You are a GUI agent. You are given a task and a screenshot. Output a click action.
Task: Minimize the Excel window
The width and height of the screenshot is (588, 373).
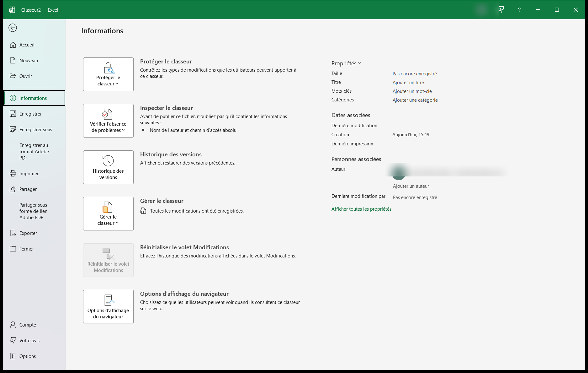tap(538, 10)
